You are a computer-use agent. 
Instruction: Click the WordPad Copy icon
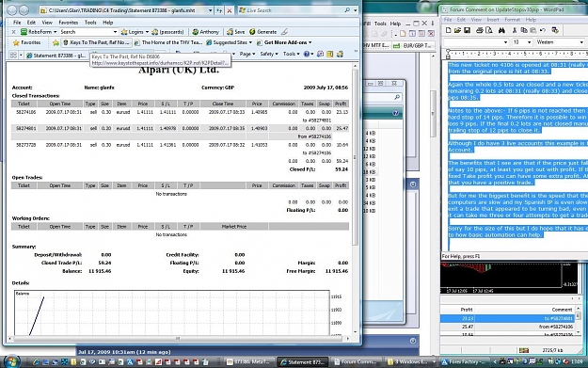523,30
